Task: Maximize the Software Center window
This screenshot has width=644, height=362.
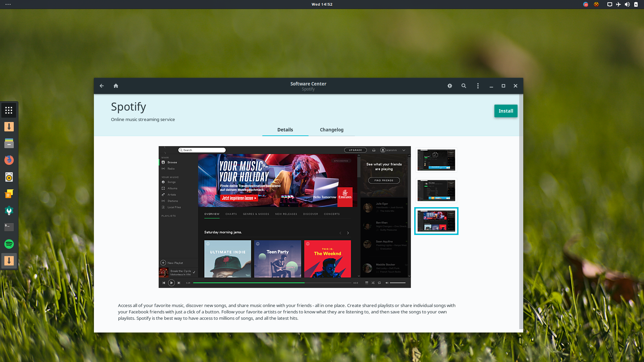Action: [503, 86]
